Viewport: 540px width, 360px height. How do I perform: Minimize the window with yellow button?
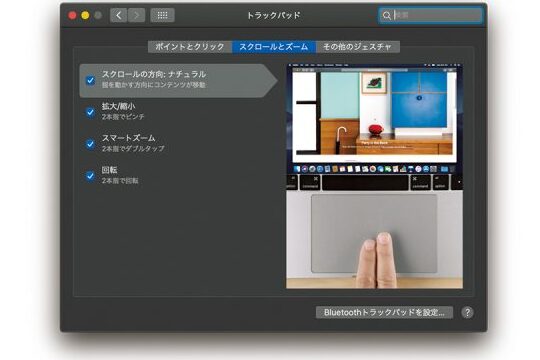(85, 15)
